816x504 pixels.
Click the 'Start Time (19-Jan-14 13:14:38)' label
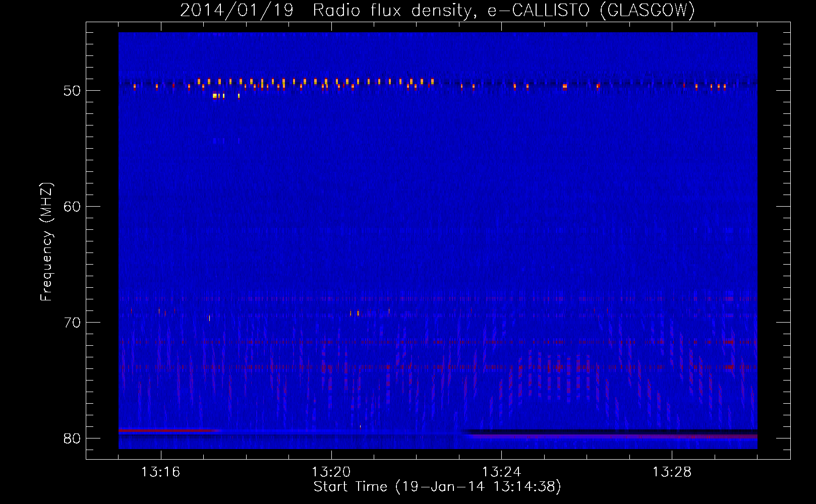437,486
